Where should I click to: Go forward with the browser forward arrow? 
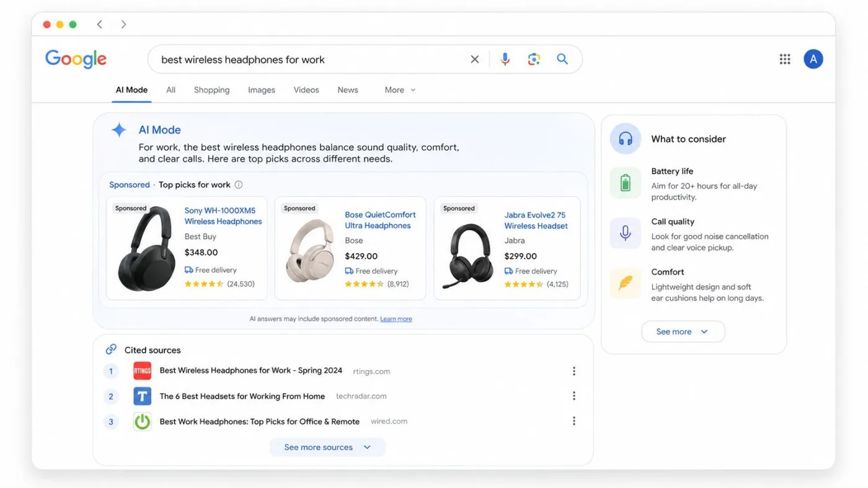pos(123,24)
